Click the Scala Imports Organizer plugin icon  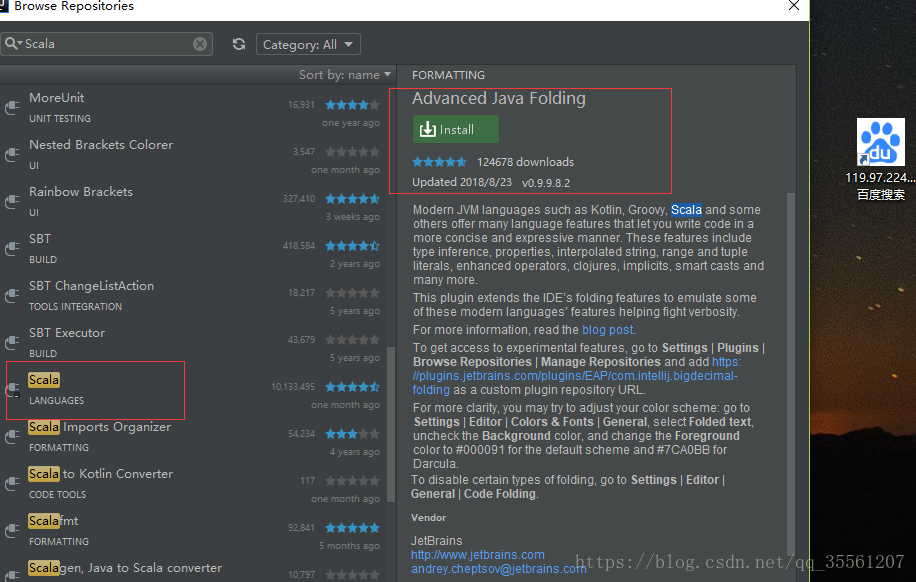[x=12, y=437]
